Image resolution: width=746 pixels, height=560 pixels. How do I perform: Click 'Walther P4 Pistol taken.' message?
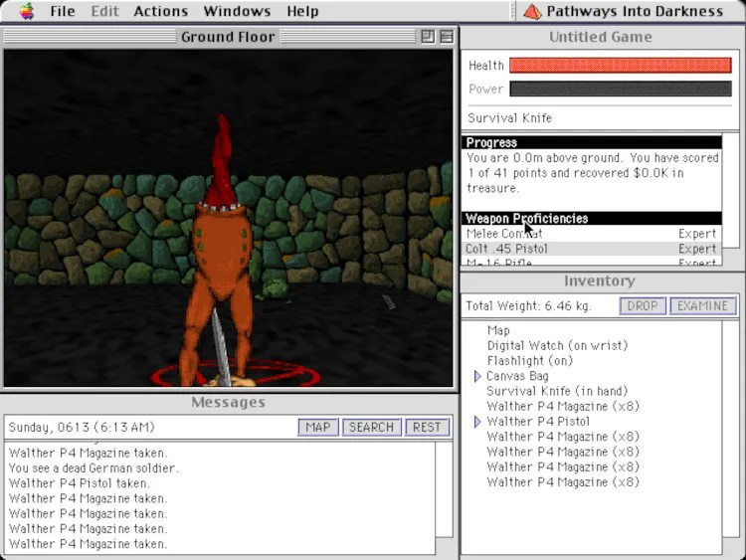[x=79, y=483]
